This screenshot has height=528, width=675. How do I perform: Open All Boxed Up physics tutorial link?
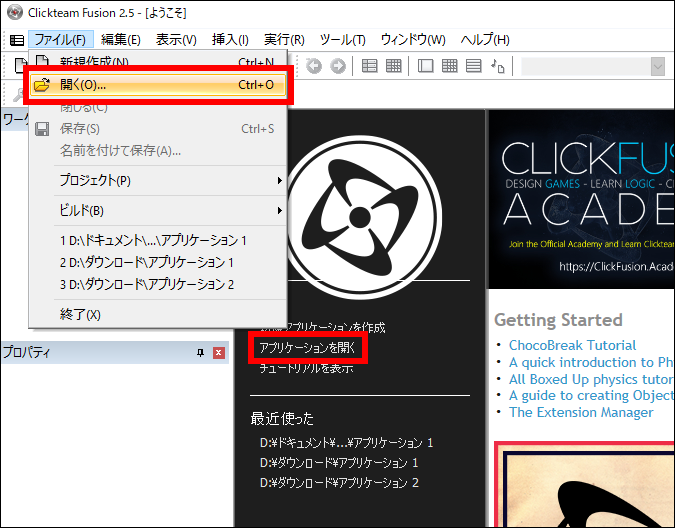pos(591,379)
